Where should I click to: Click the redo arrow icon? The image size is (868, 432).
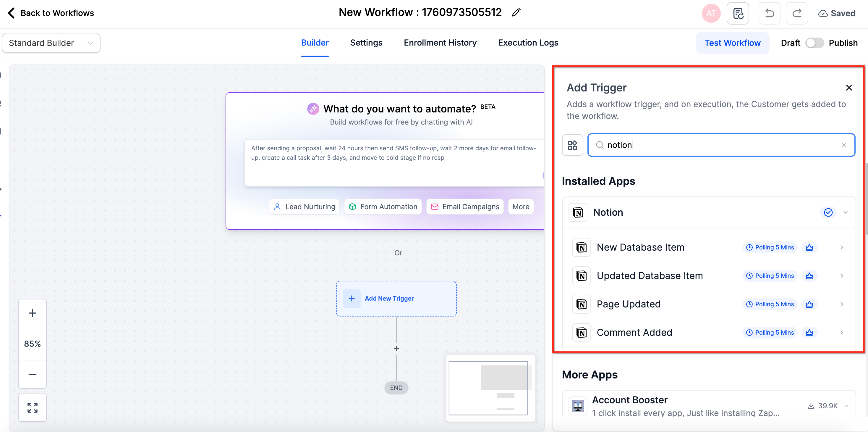[x=796, y=13]
